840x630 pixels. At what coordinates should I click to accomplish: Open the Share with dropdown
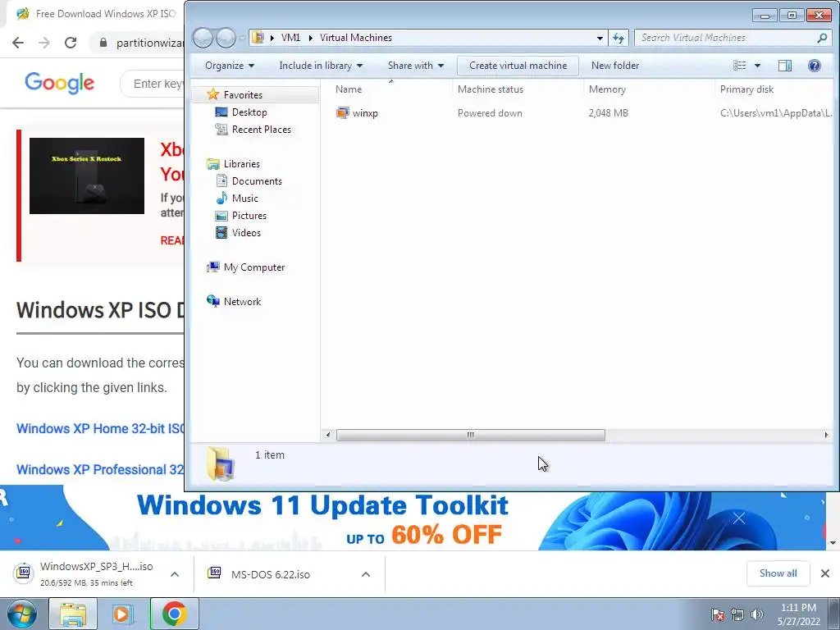coord(416,66)
